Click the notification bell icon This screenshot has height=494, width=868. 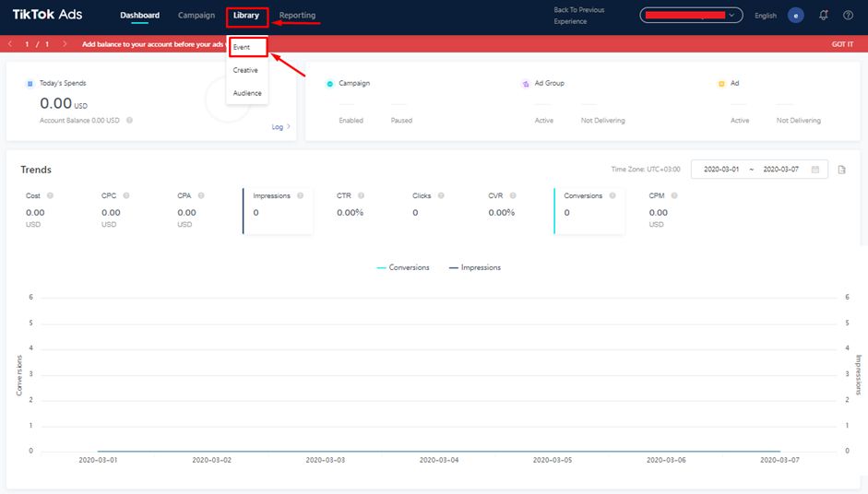click(824, 16)
